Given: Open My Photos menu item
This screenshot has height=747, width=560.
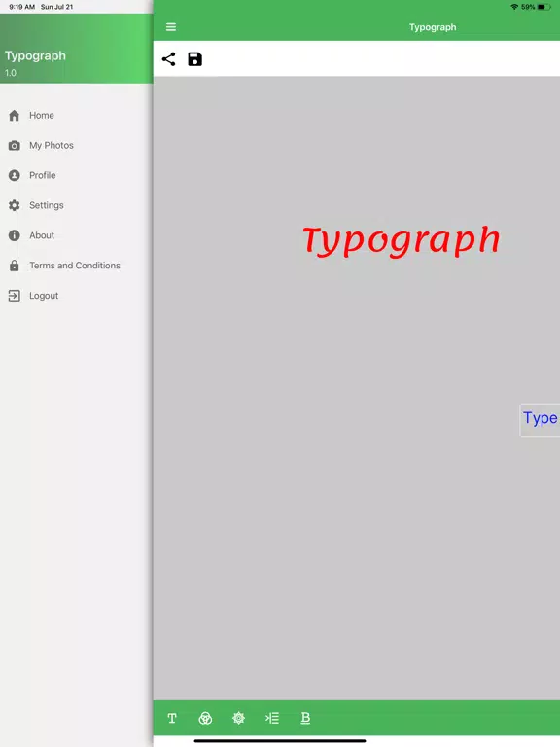Looking at the screenshot, I should pyautogui.click(x=52, y=145).
